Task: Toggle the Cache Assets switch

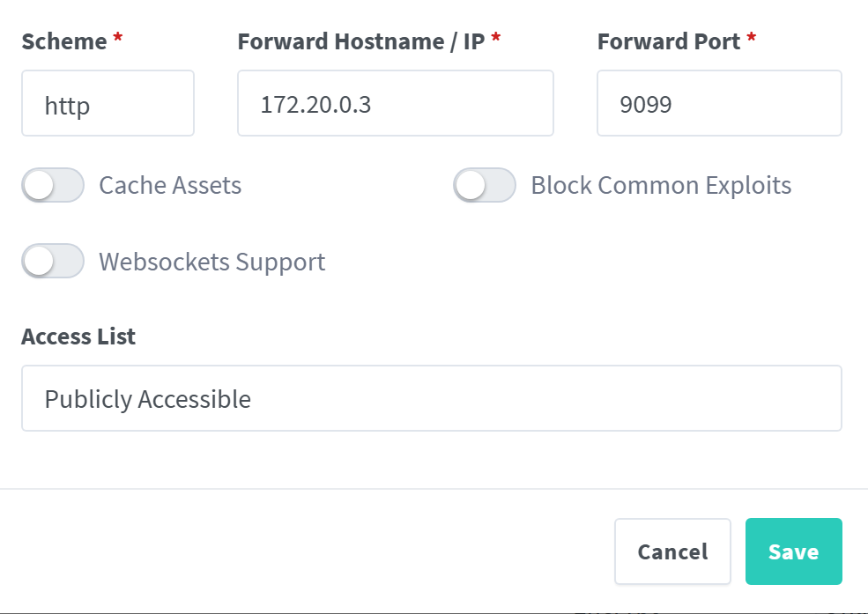Action: tap(53, 185)
